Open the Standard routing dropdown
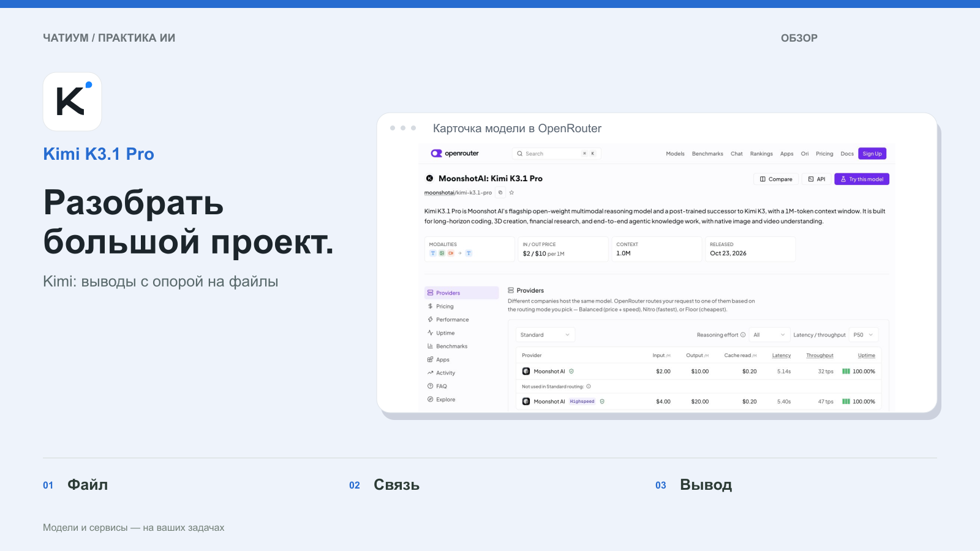 tap(545, 335)
